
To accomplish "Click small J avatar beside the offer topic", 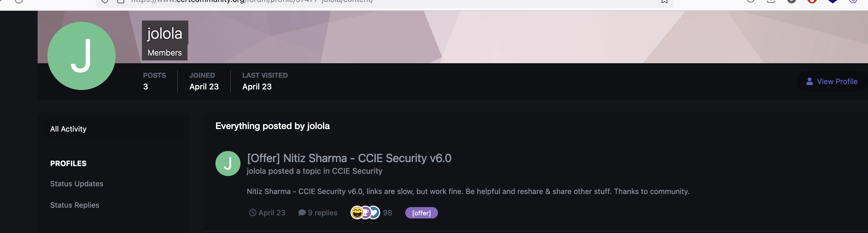I will pyautogui.click(x=228, y=163).
